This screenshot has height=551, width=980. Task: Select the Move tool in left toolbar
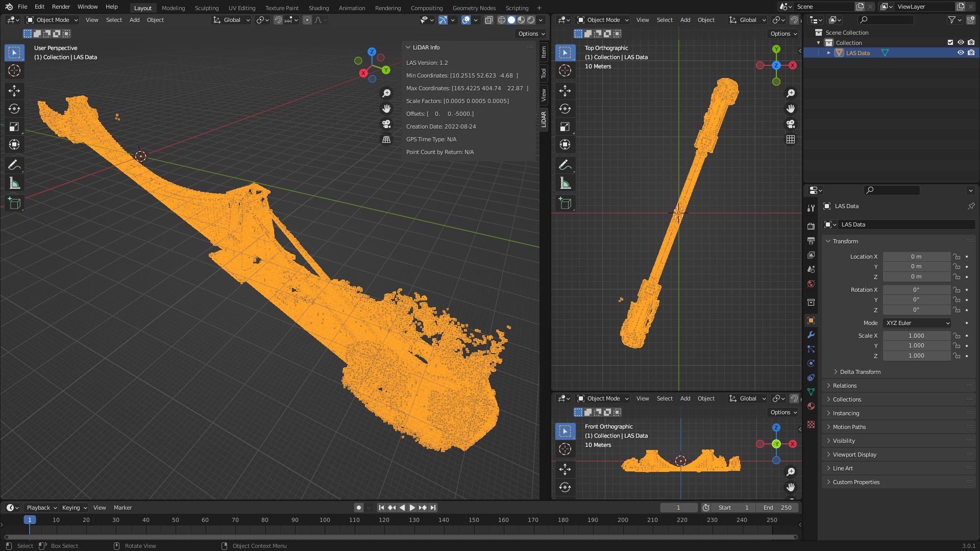pyautogui.click(x=14, y=91)
